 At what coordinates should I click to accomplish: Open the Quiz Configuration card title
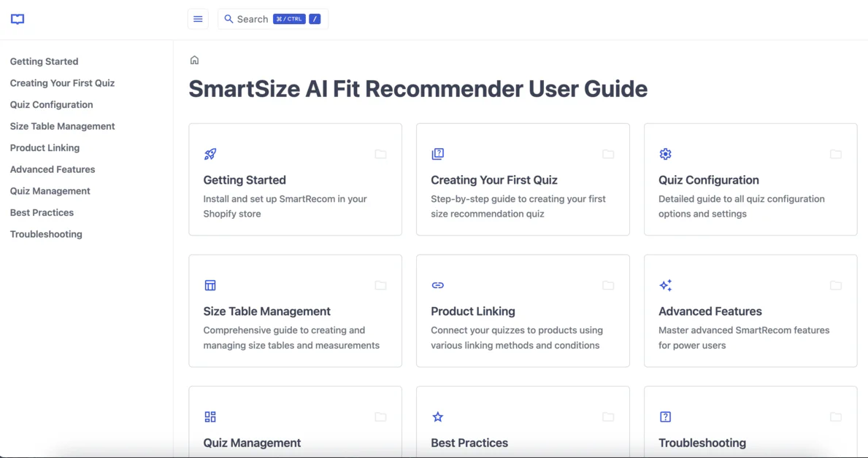coord(709,179)
